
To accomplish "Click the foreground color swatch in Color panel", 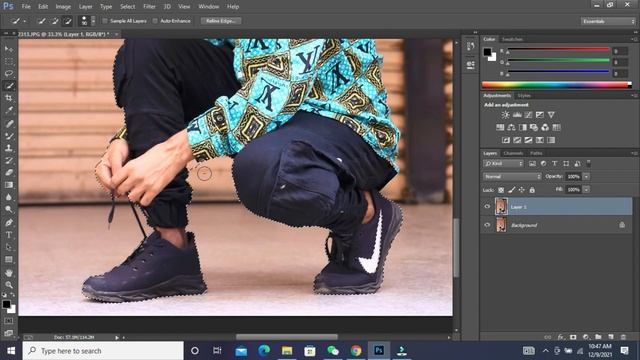I will (x=487, y=52).
